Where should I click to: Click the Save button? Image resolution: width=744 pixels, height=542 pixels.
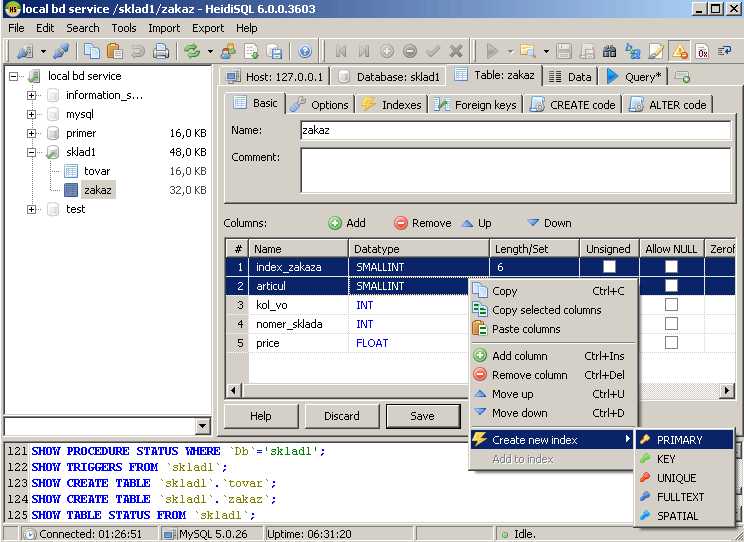422,416
